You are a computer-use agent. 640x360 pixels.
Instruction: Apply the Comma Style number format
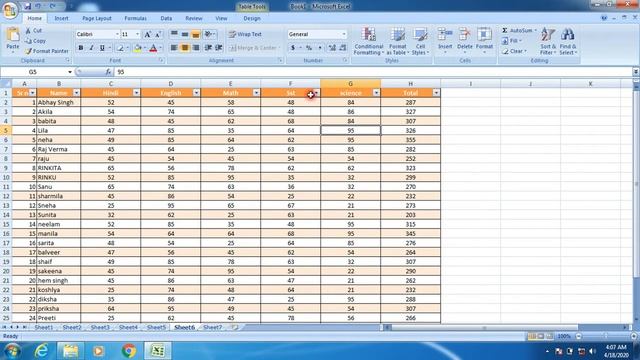click(x=320, y=48)
